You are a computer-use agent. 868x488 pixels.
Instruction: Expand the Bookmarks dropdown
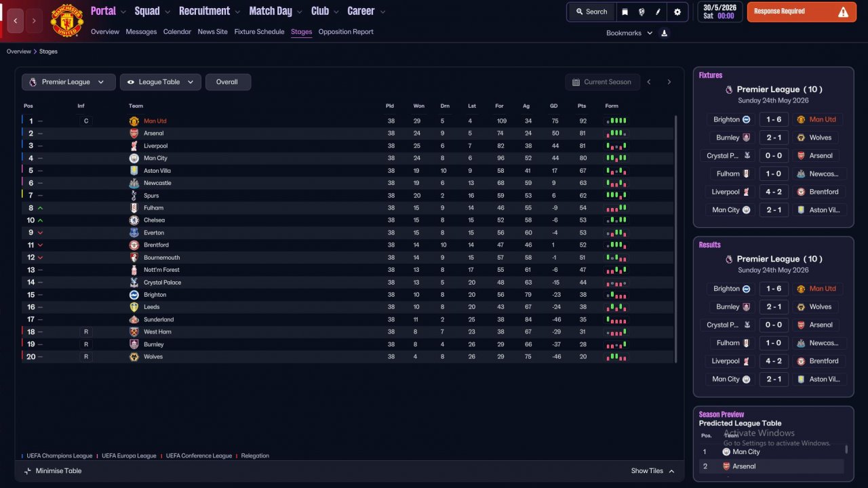629,33
